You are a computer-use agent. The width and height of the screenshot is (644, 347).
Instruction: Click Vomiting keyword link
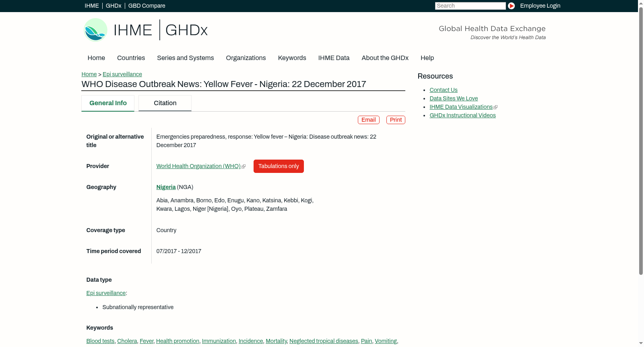tap(386, 341)
